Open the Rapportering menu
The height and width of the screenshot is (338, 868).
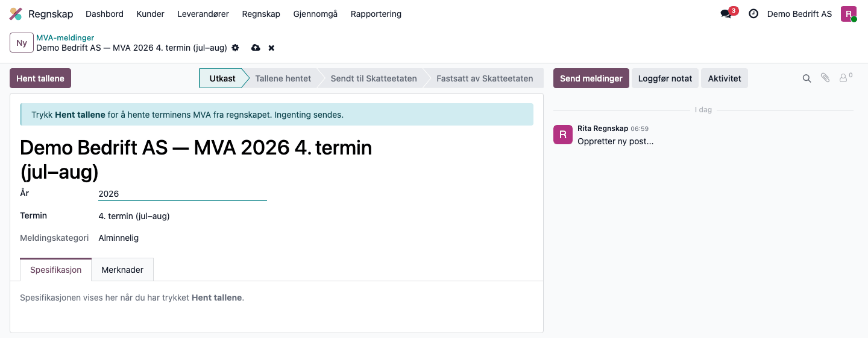click(x=376, y=14)
